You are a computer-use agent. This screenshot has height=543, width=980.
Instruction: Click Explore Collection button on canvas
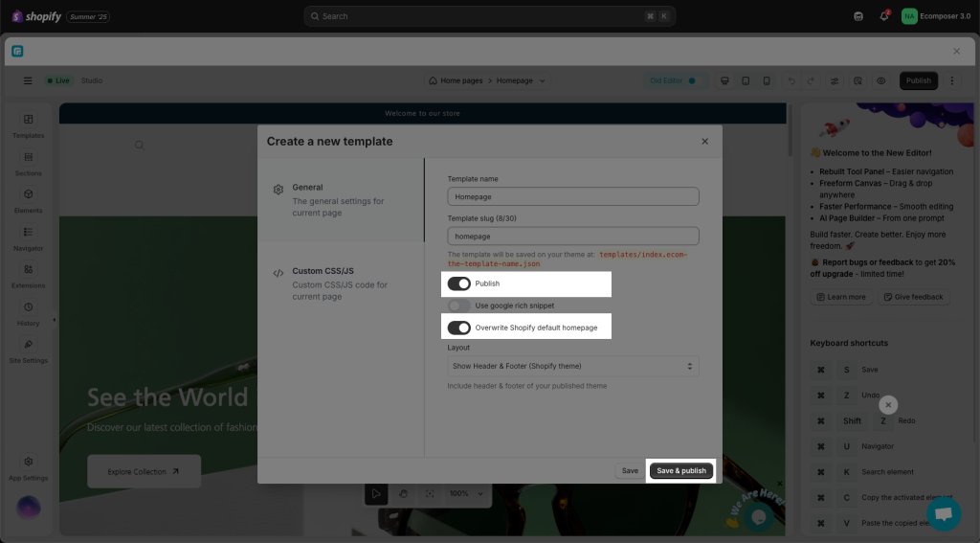(x=144, y=472)
